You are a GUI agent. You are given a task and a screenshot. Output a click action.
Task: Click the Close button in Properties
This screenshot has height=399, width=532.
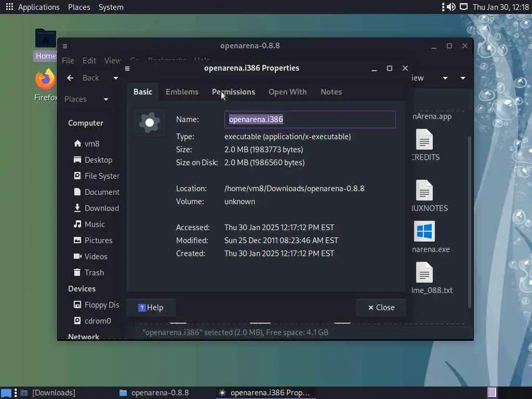[x=381, y=308]
